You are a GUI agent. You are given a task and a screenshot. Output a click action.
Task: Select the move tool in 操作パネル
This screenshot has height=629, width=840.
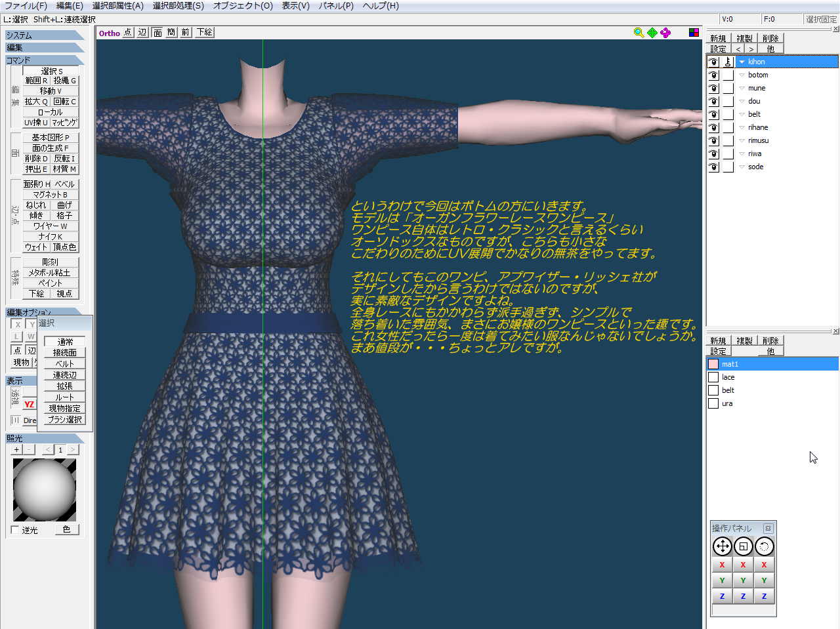coord(722,546)
